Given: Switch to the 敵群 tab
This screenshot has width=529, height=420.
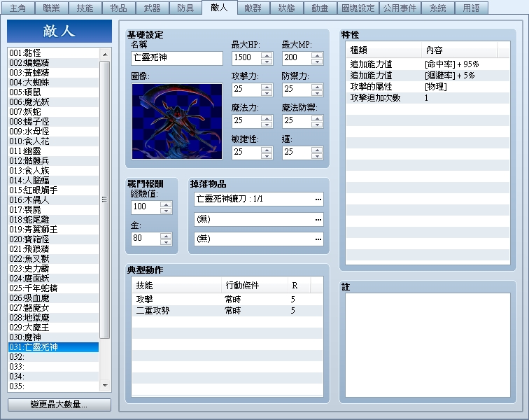Looking at the screenshot, I should pyautogui.click(x=253, y=8).
